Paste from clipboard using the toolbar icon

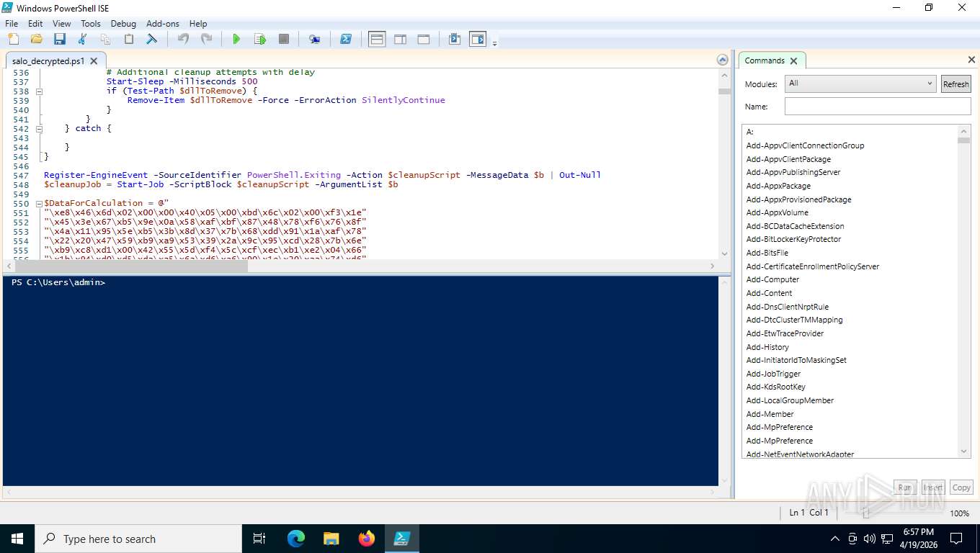pyautogui.click(x=129, y=39)
